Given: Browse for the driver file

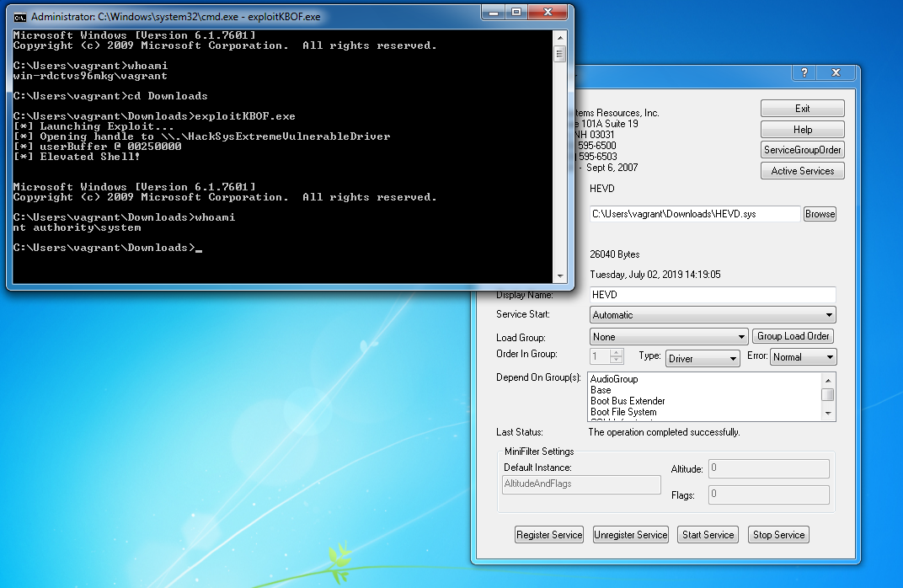Looking at the screenshot, I should 820,214.
